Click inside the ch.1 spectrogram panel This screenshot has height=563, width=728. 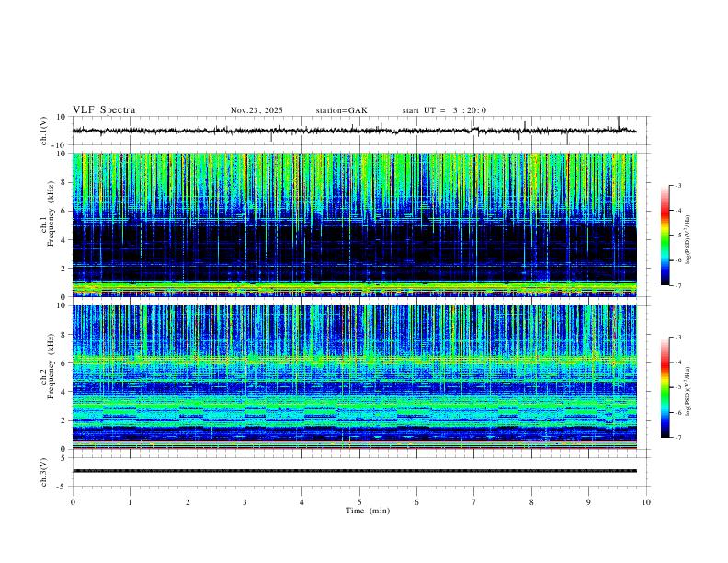point(354,224)
